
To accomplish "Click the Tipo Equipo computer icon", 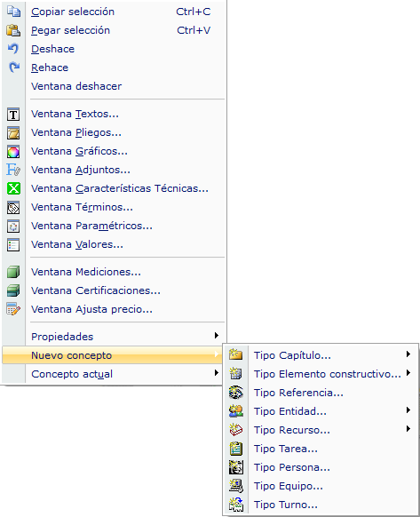I will coord(236,486).
